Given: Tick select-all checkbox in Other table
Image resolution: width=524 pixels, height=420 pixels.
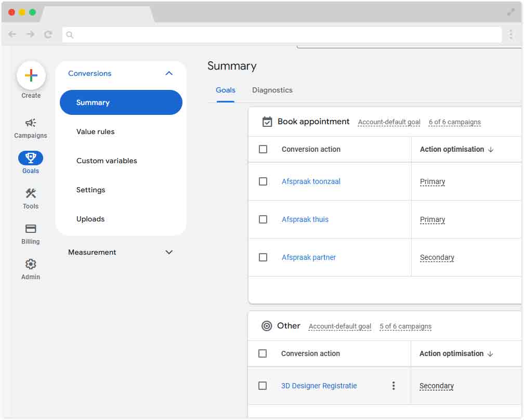Looking at the screenshot, I should pyautogui.click(x=263, y=353).
